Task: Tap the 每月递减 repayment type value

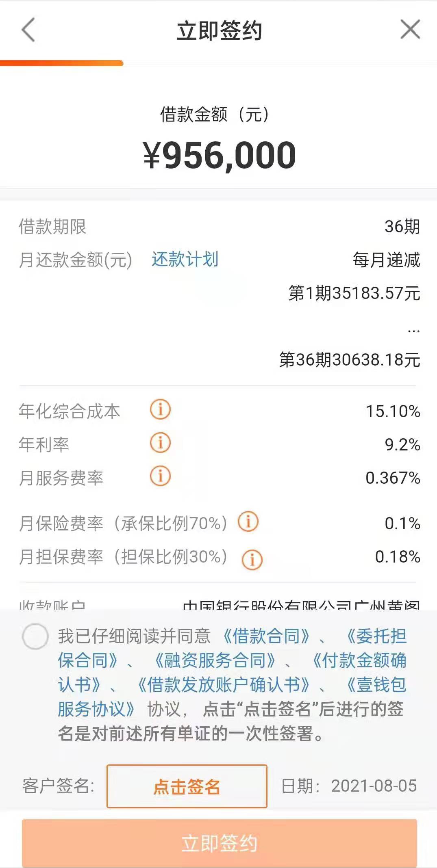Action: (386, 260)
